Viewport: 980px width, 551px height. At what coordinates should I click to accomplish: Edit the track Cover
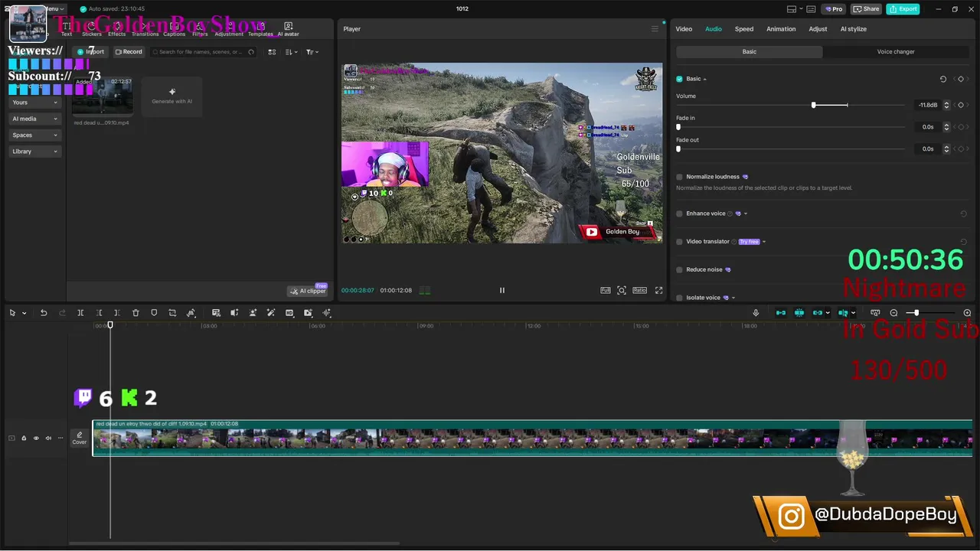click(x=80, y=438)
